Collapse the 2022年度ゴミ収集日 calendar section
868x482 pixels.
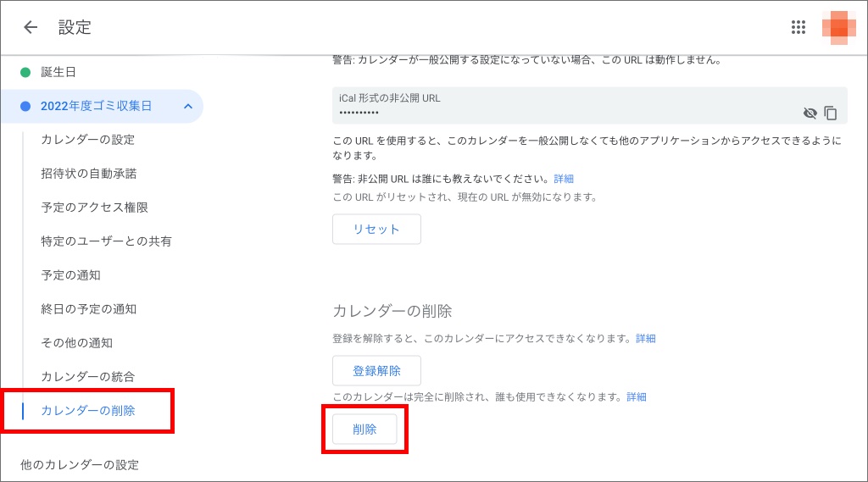click(187, 106)
